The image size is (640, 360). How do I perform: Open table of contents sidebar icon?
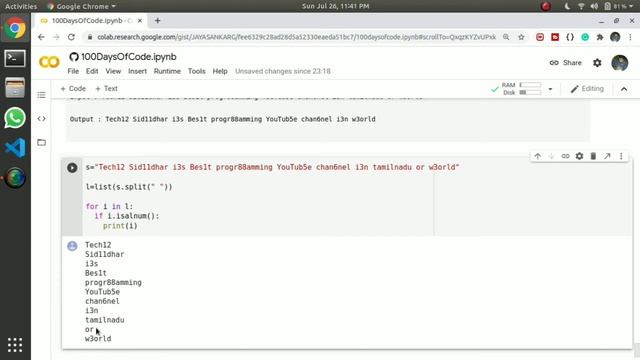(x=41, y=95)
